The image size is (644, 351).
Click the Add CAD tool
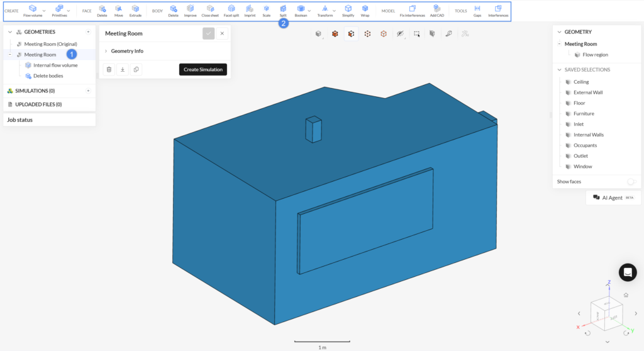tap(436, 11)
